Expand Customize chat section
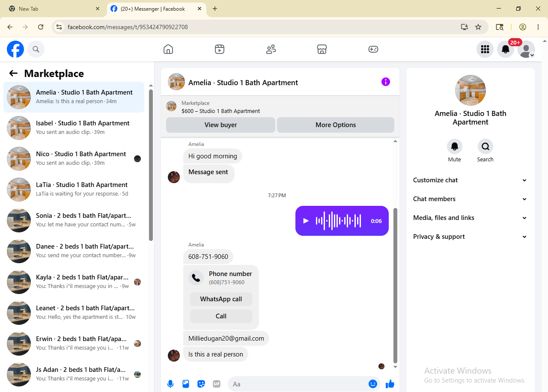 point(471,180)
